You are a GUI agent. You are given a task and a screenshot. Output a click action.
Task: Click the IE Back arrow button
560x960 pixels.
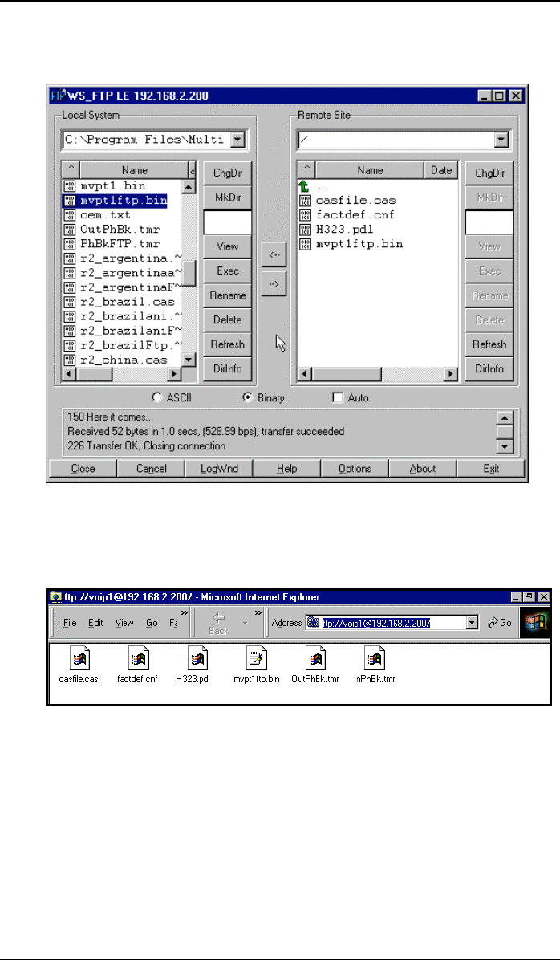click(x=218, y=623)
